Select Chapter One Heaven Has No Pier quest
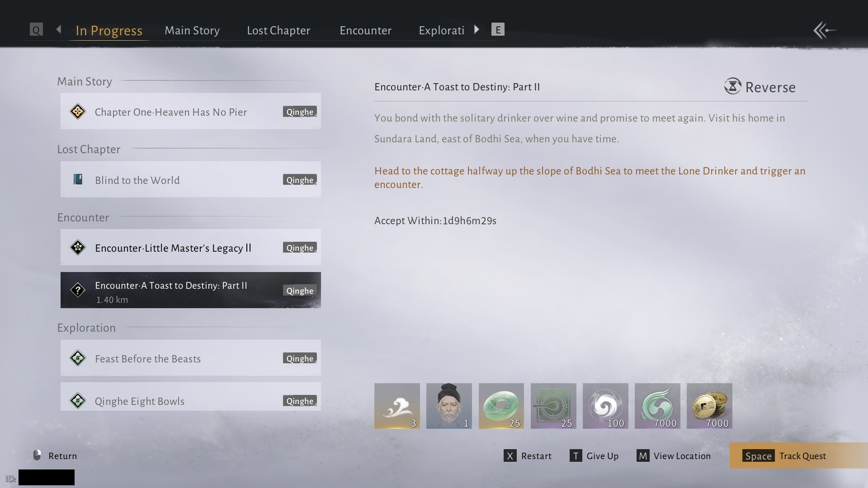This screenshot has width=868, height=488. (190, 112)
